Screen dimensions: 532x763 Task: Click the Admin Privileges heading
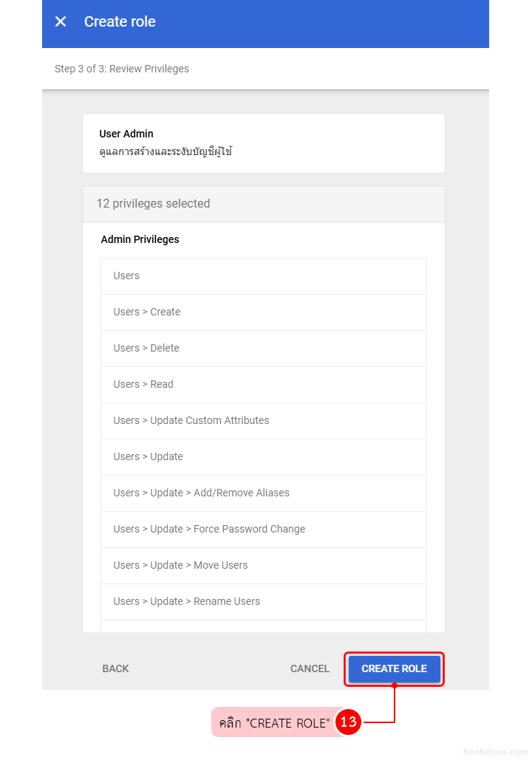(x=140, y=239)
